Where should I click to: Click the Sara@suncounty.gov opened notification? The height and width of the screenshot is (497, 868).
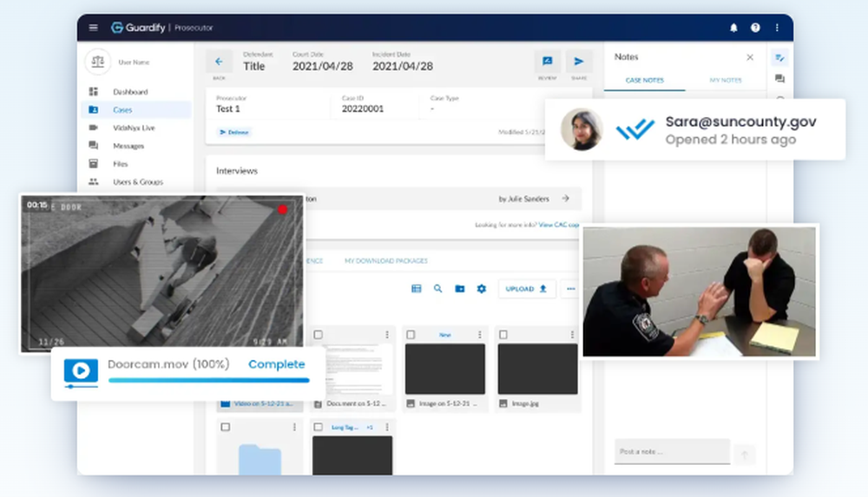pos(695,129)
